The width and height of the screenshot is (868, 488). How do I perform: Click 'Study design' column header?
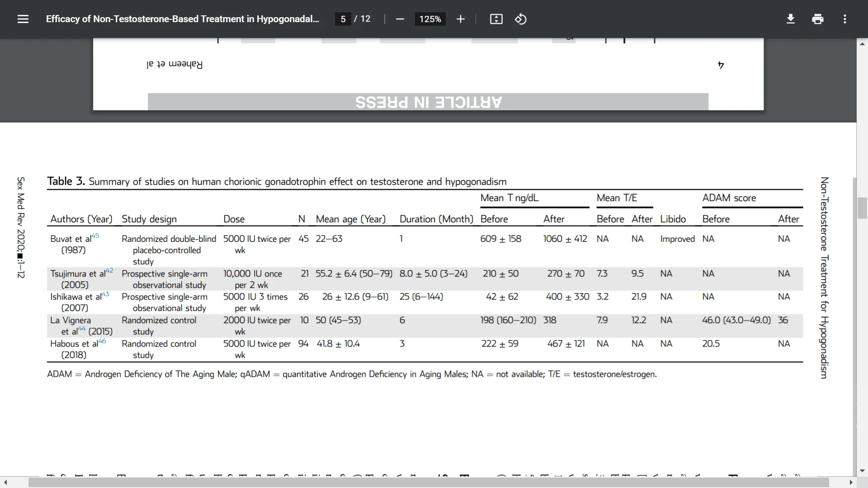pyautogui.click(x=149, y=219)
